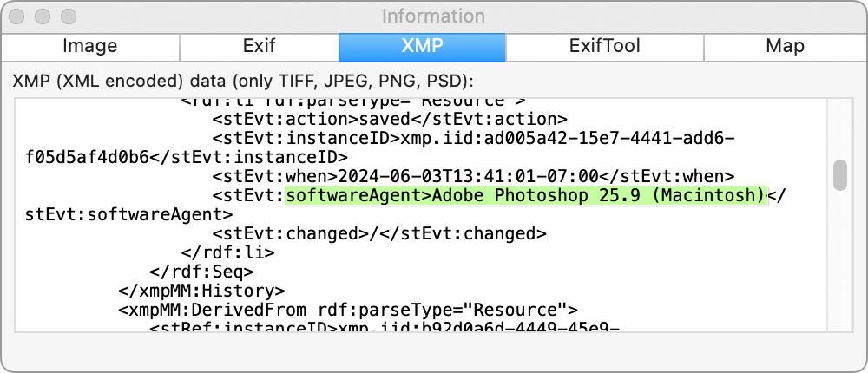Click the Information window title
The height and width of the screenshot is (373, 868).
point(434,16)
